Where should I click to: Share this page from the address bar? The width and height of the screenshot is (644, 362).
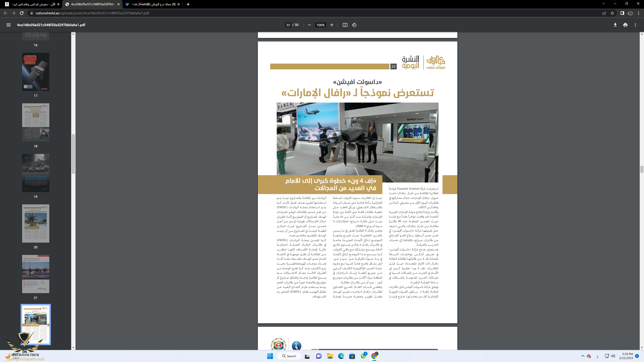(604, 13)
